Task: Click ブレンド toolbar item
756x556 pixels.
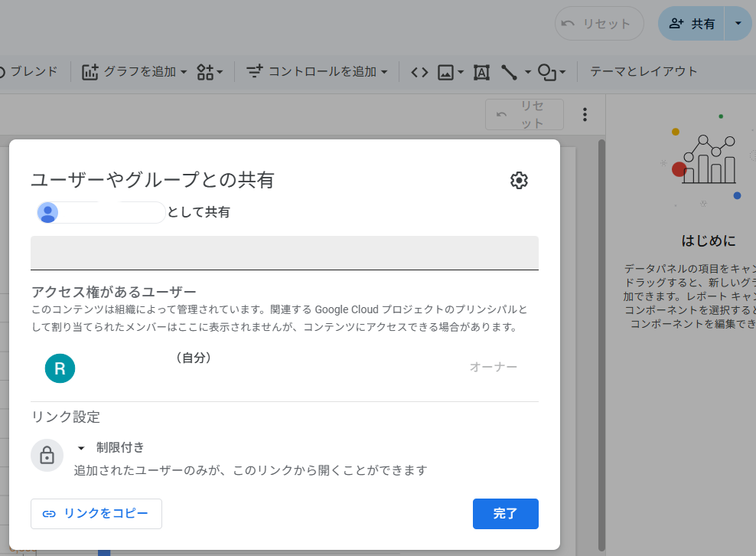Action: pos(29,71)
